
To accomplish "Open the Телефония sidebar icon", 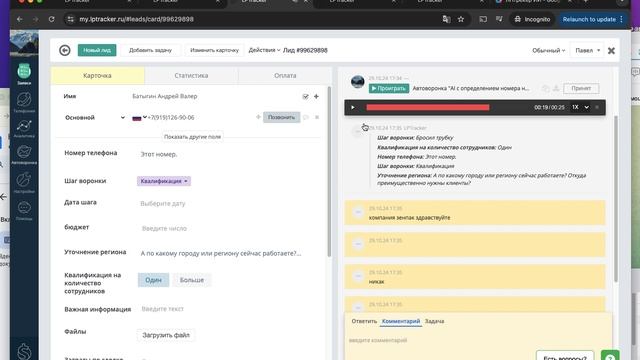I will coord(24,102).
